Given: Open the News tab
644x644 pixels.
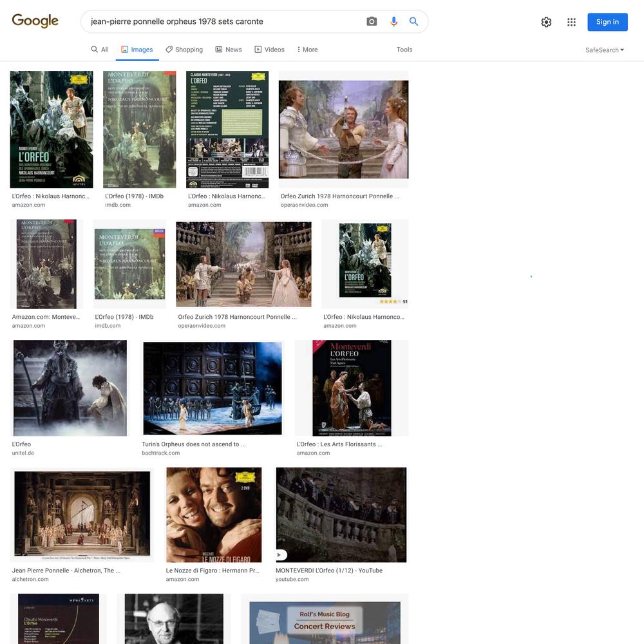Looking at the screenshot, I should (x=229, y=50).
